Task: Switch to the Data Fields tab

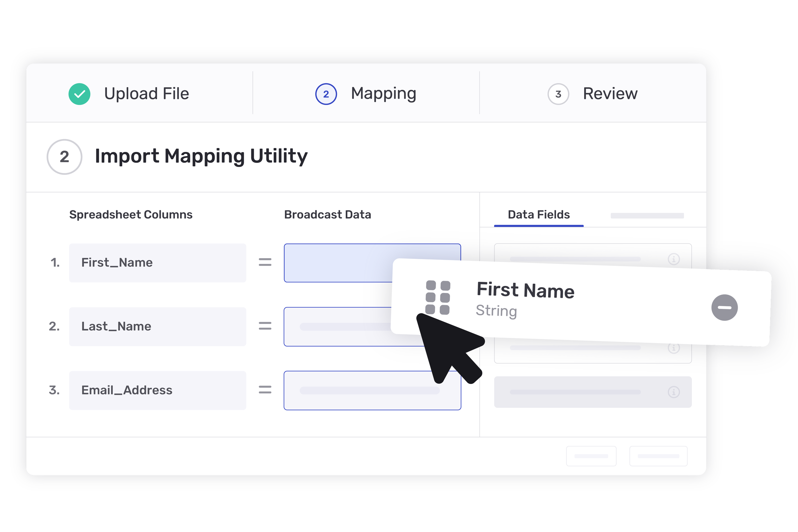Action: (538, 214)
